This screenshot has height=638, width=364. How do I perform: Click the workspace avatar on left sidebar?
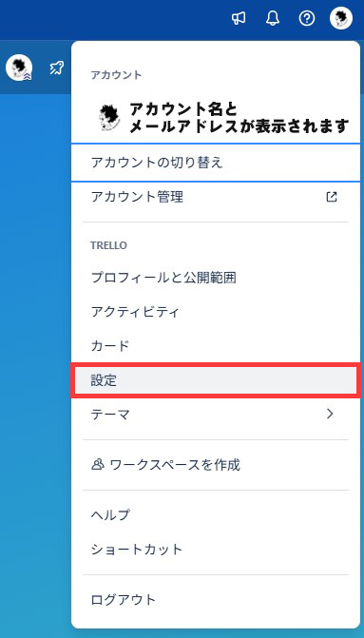click(x=19, y=68)
